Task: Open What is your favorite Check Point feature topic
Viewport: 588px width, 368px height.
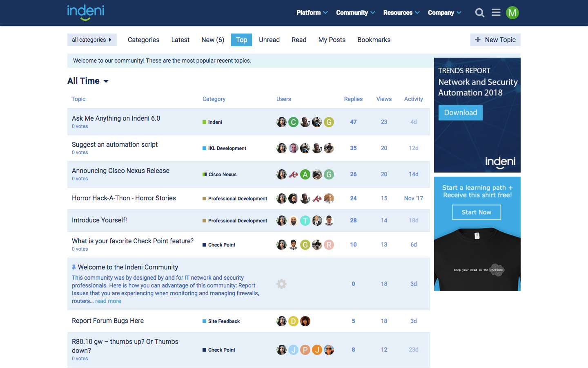Action: [x=133, y=241]
